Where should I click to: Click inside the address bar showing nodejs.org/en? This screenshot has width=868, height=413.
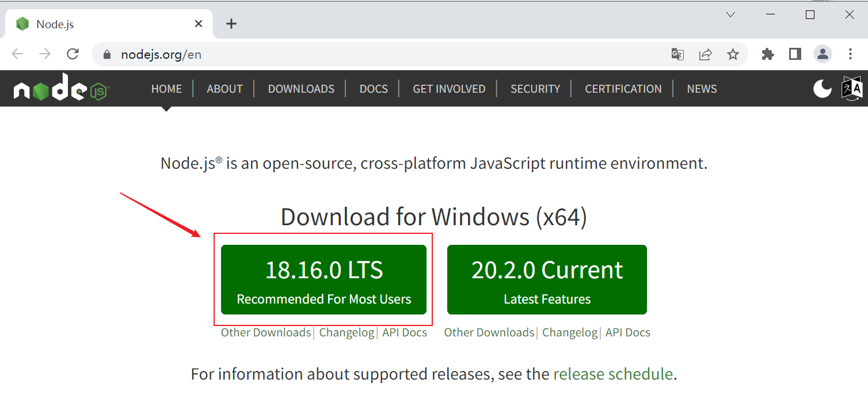click(161, 54)
